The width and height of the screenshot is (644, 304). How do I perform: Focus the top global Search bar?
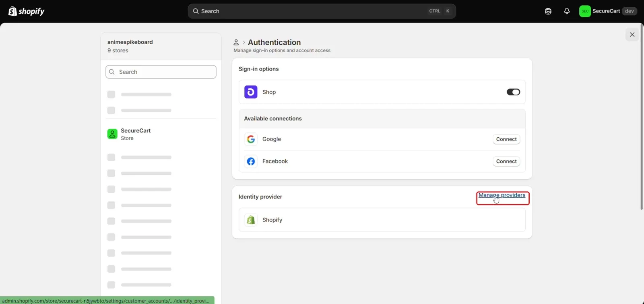pyautogui.click(x=322, y=11)
